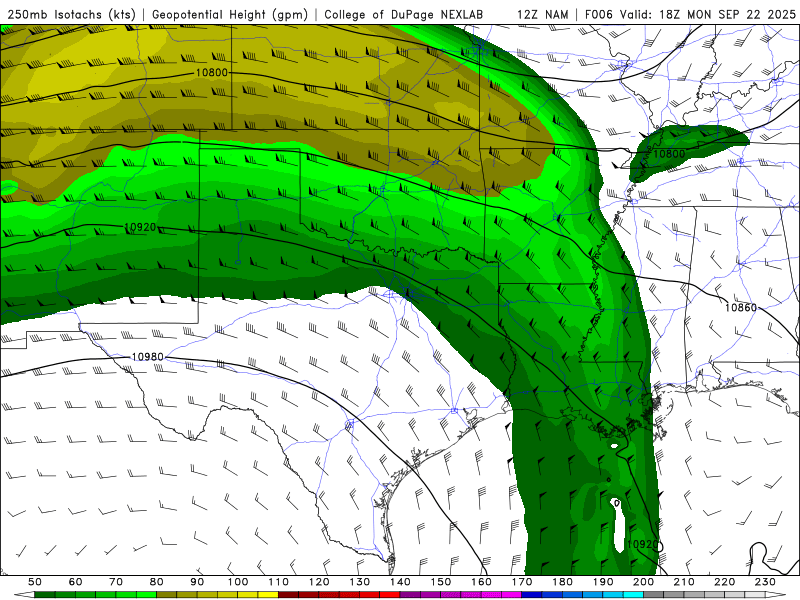Click the 10980 contour height label
Screen dimensions: 800x600
tap(148, 357)
